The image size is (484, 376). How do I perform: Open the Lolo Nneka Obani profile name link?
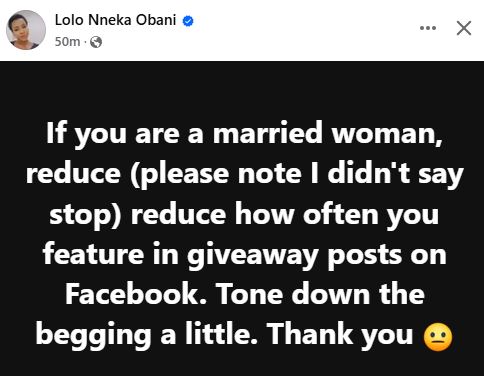pyautogui.click(x=115, y=20)
